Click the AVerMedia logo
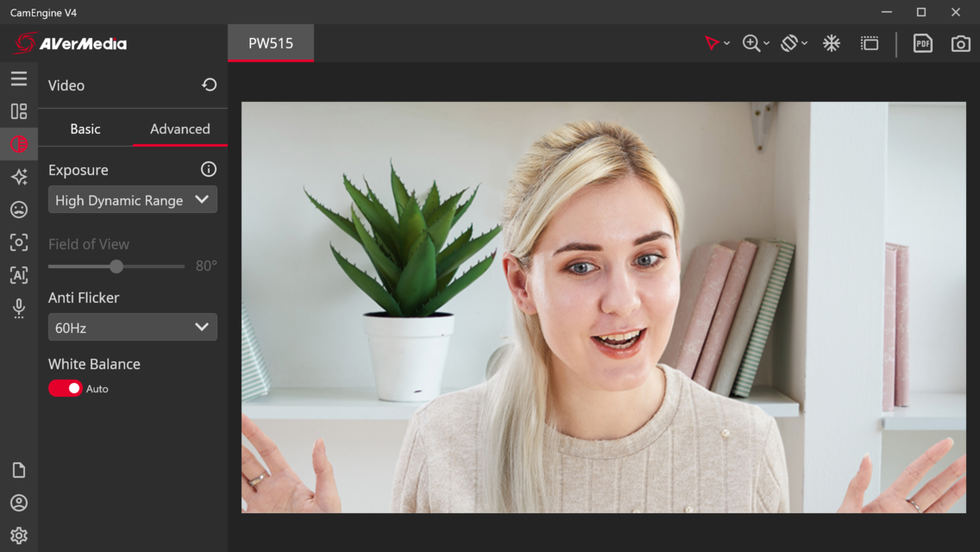Screen dimensions: 980x552 click(70, 43)
